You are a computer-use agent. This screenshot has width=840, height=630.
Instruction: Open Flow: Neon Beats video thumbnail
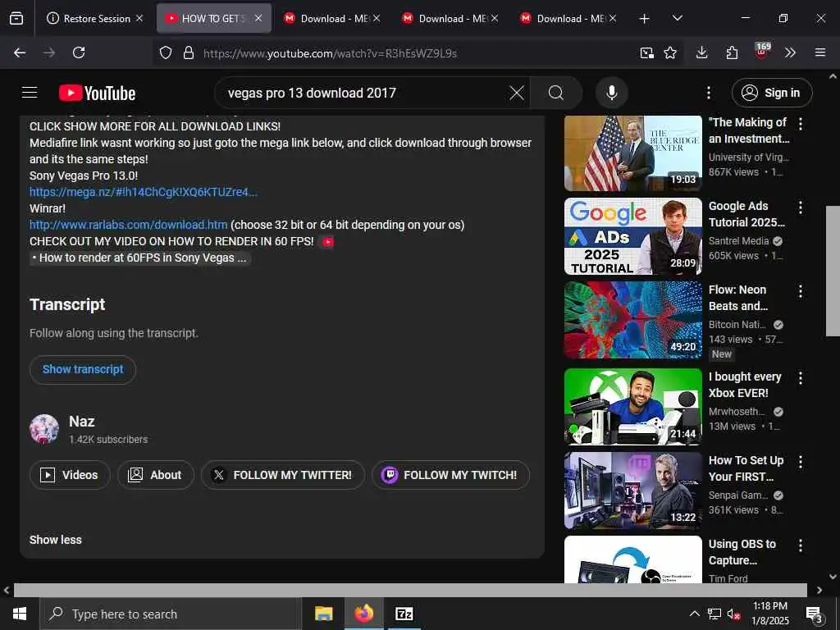tap(633, 321)
